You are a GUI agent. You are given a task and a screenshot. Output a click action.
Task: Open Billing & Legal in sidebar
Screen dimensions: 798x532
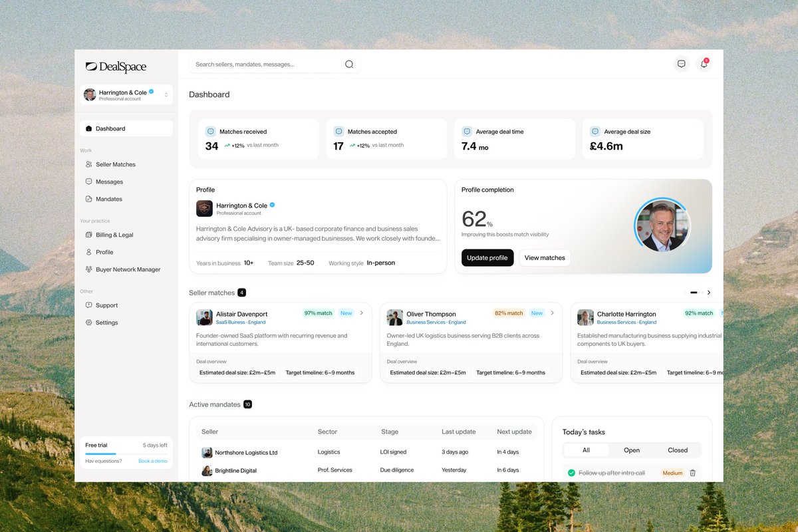126,235
